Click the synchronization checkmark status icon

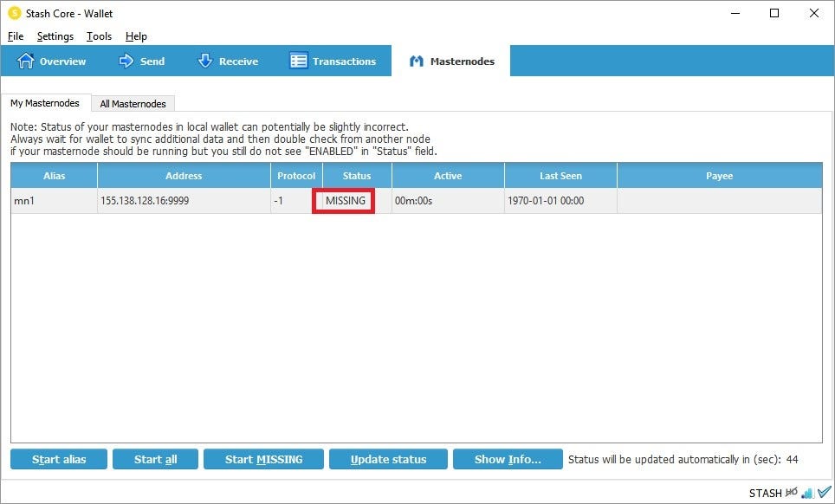point(825,492)
